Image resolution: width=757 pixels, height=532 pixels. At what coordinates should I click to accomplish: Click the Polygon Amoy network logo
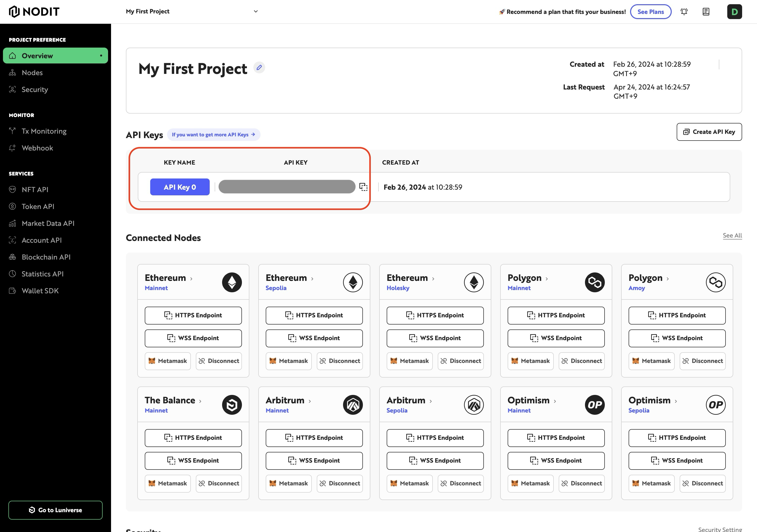coord(715,282)
